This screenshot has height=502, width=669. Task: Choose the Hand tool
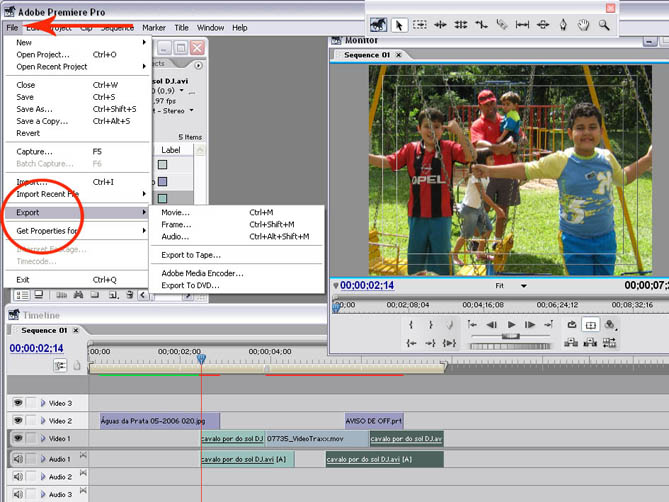584,24
